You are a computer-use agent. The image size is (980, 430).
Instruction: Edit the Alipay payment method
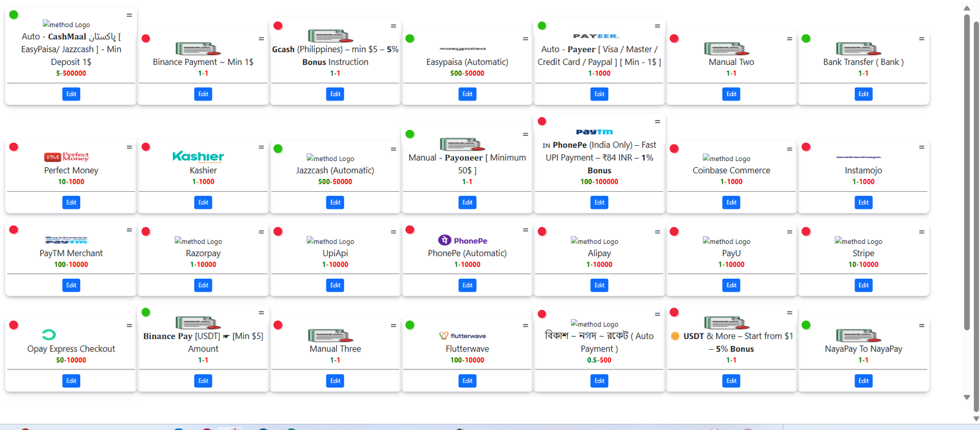pos(600,285)
